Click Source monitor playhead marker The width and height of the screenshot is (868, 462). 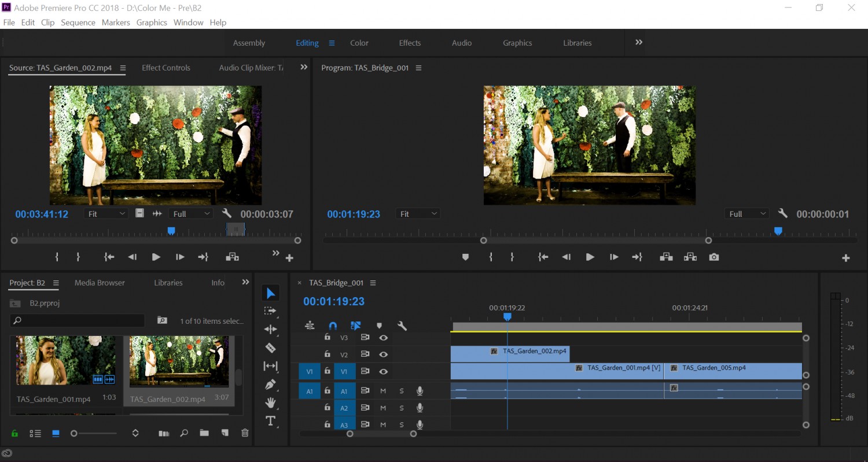click(171, 231)
